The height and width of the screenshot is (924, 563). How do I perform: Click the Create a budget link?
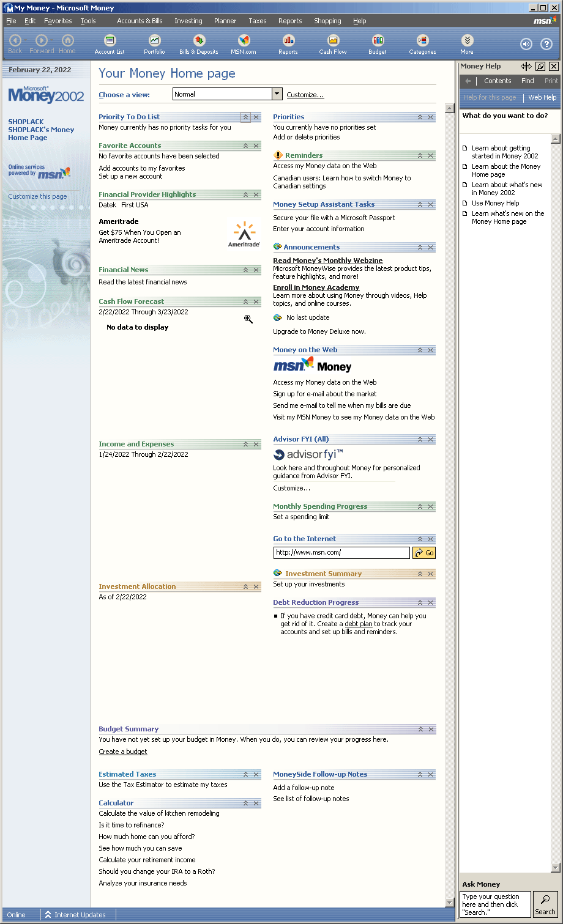[123, 752]
